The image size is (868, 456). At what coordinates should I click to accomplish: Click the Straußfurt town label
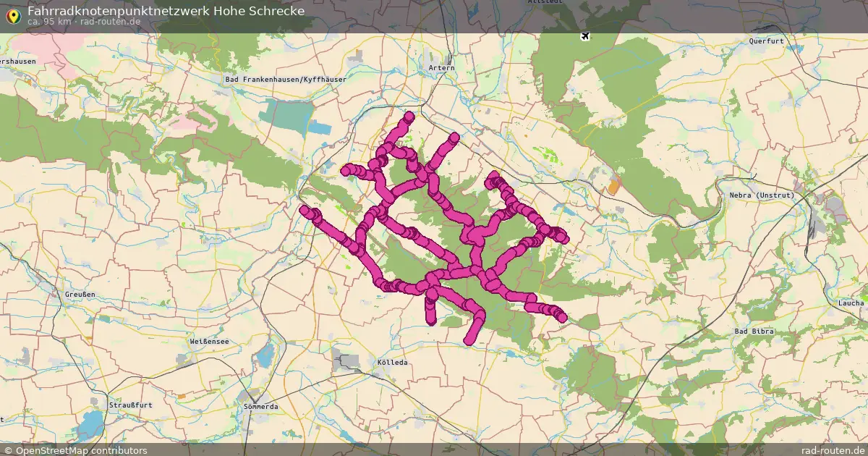click(130, 405)
